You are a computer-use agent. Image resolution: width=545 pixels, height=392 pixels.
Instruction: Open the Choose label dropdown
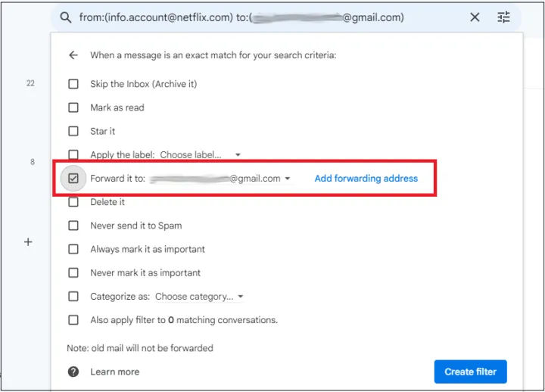tap(200, 154)
